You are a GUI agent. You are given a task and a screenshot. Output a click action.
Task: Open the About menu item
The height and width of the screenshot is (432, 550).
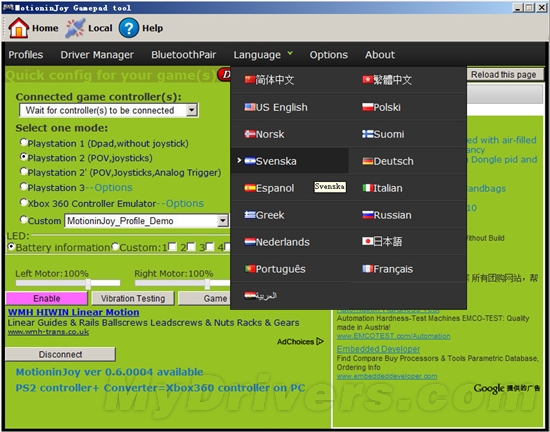(380, 55)
